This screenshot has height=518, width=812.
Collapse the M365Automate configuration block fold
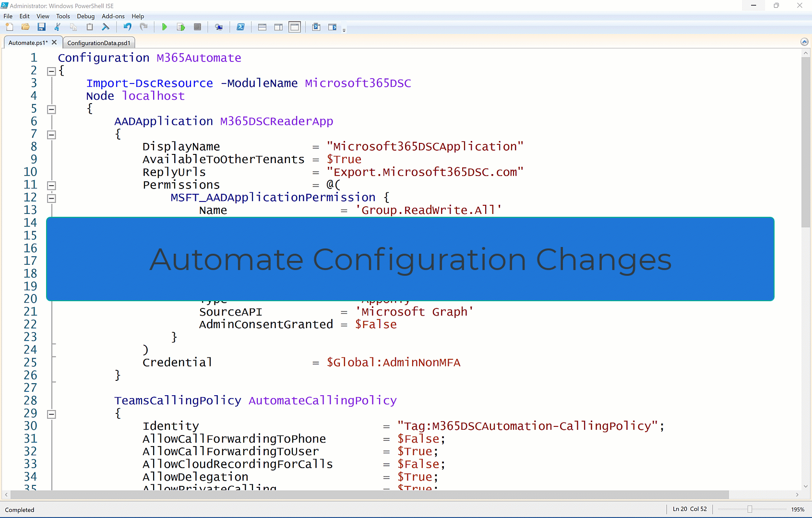[51, 71]
